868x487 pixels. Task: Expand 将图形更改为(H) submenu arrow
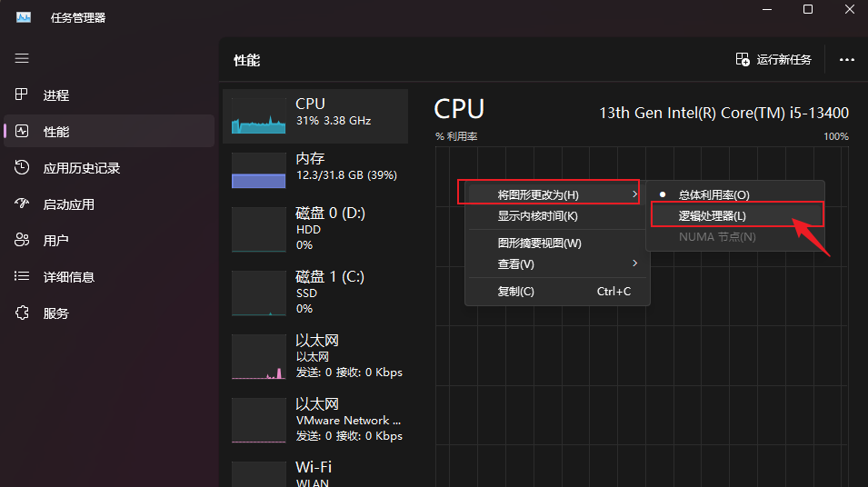(634, 194)
